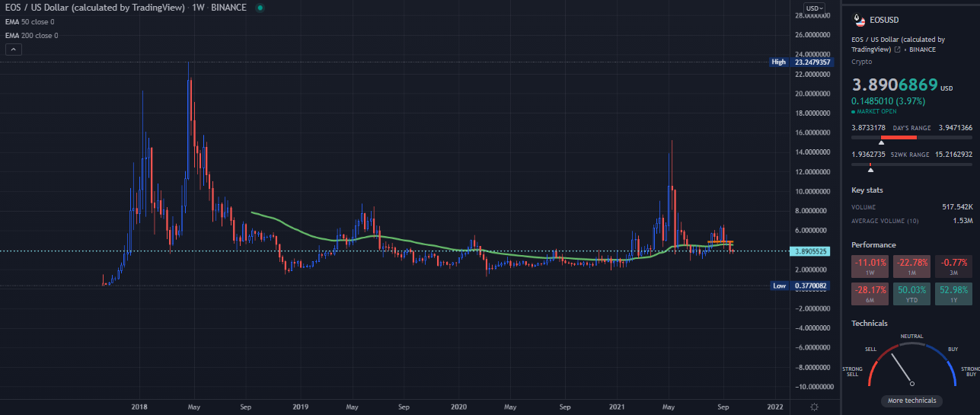The height and width of the screenshot is (415, 980).
Task: Click the 52-week high value 15.2162932
Action: click(955, 155)
